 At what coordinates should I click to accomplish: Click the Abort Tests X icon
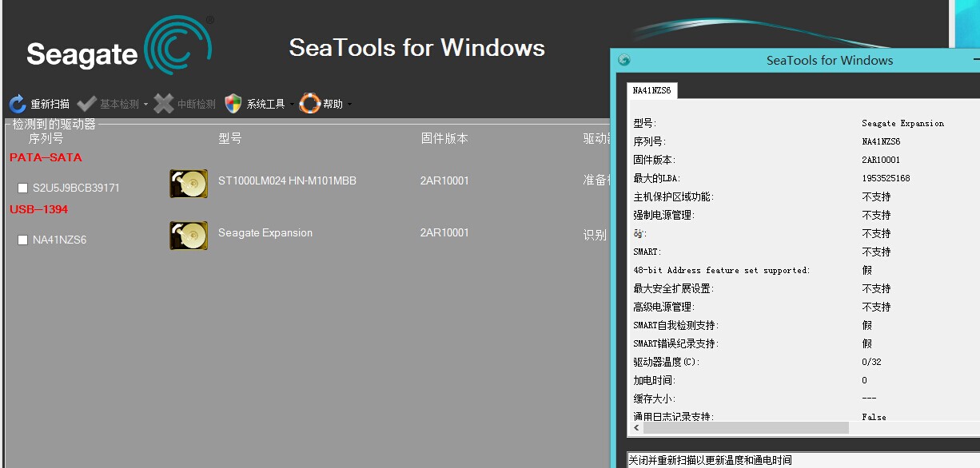pos(164,104)
